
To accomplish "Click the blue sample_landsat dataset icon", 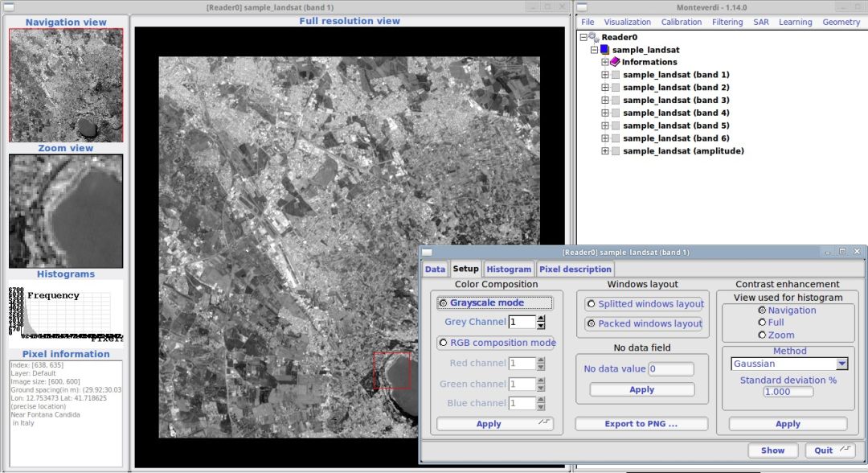I will point(604,50).
